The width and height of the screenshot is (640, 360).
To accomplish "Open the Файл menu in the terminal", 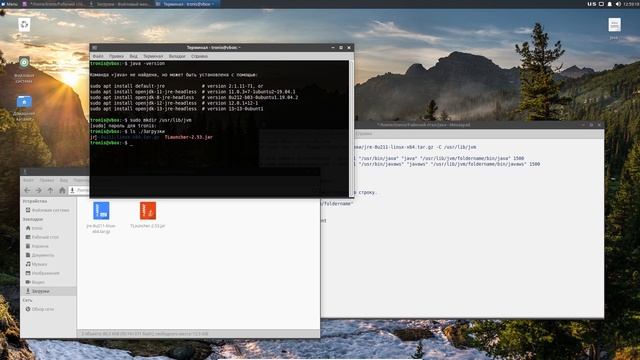I will pos(98,56).
